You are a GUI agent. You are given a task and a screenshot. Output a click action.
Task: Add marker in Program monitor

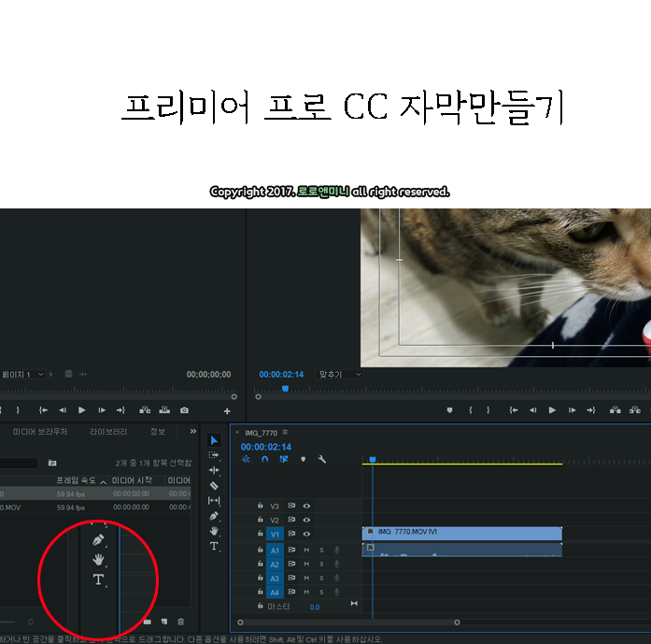[449, 410]
